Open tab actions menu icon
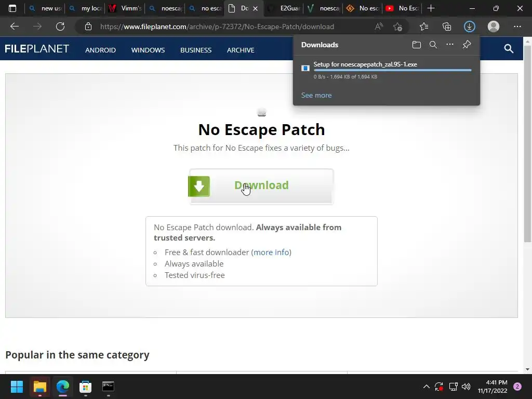The height and width of the screenshot is (399, 532). tap(12, 8)
